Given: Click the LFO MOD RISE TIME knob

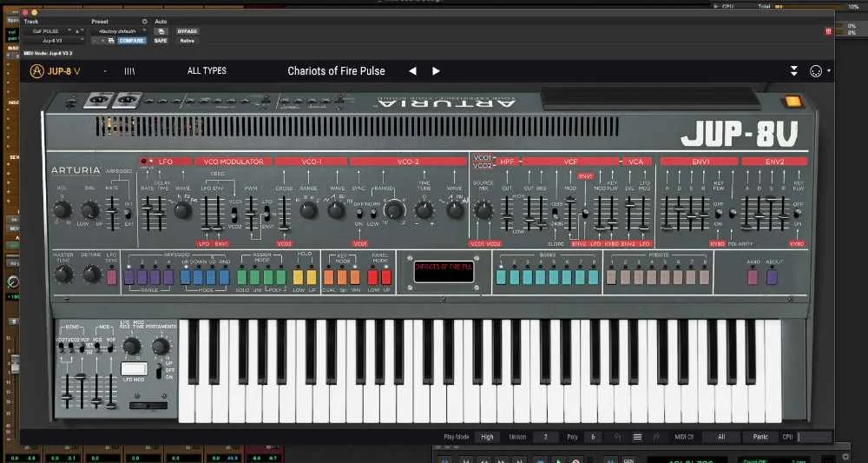Looking at the screenshot, I should [x=131, y=346].
